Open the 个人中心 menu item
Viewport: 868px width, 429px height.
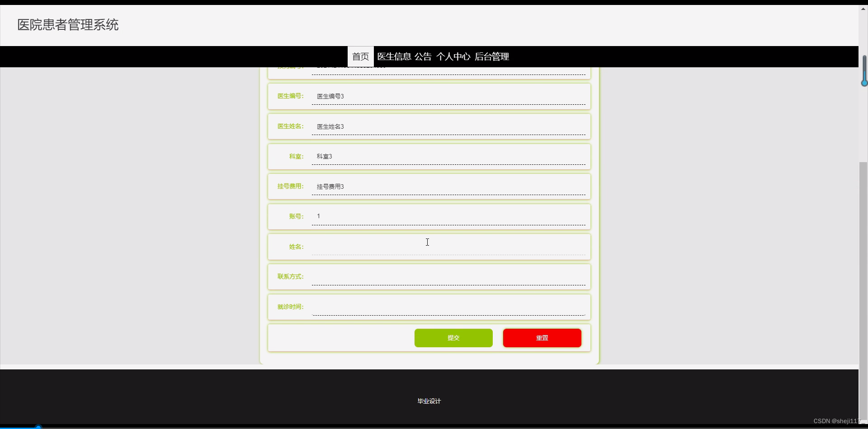coord(453,56)
